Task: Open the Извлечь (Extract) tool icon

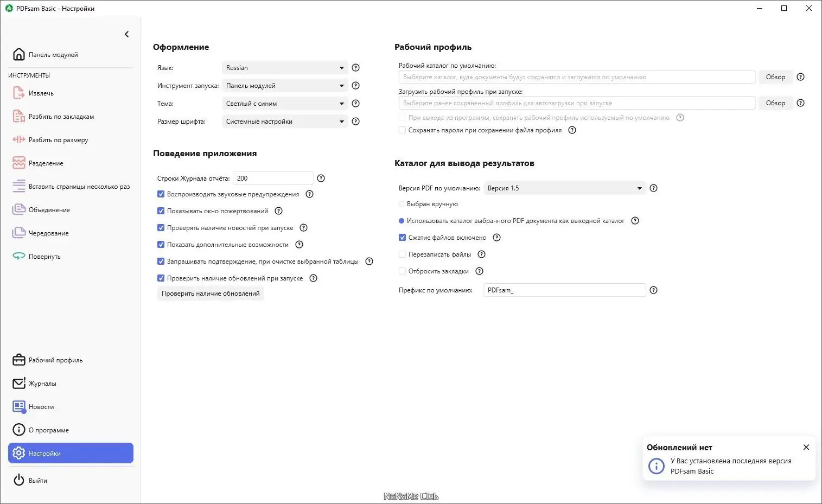Action: 19,93
